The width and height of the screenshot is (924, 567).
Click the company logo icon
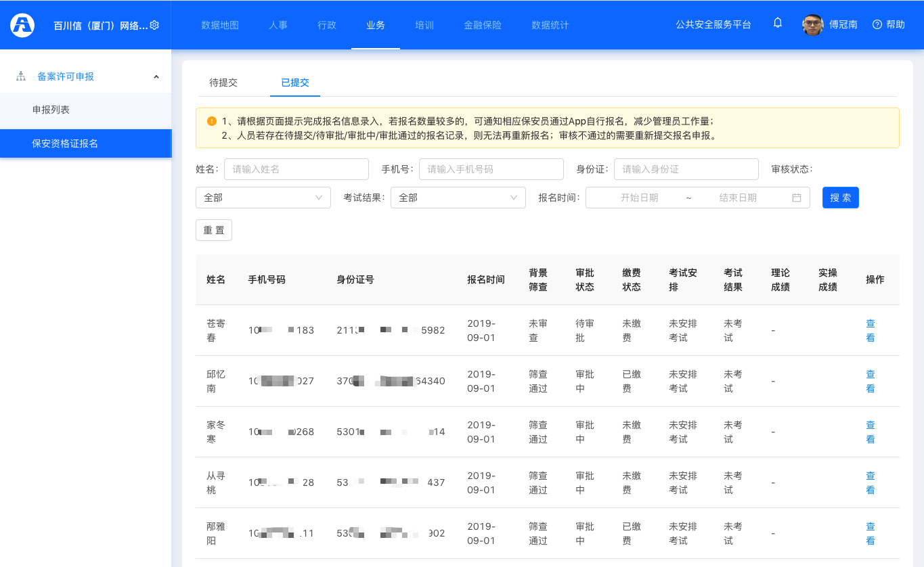click(22, 25)
